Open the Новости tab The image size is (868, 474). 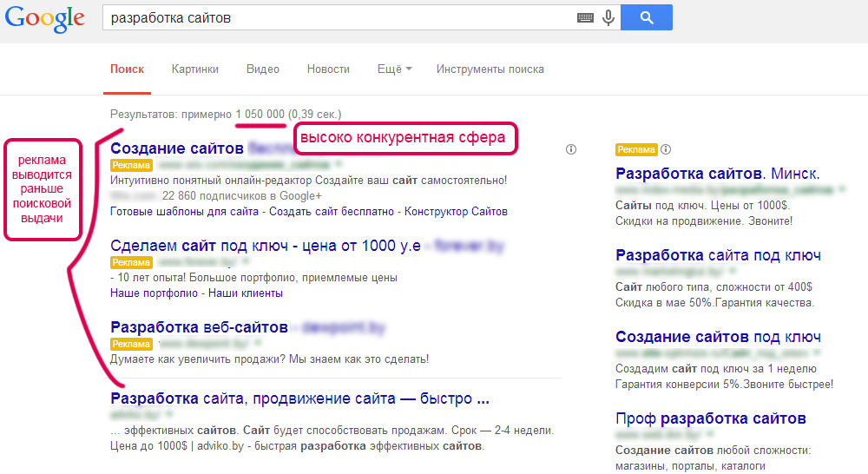tap(328, 69)
